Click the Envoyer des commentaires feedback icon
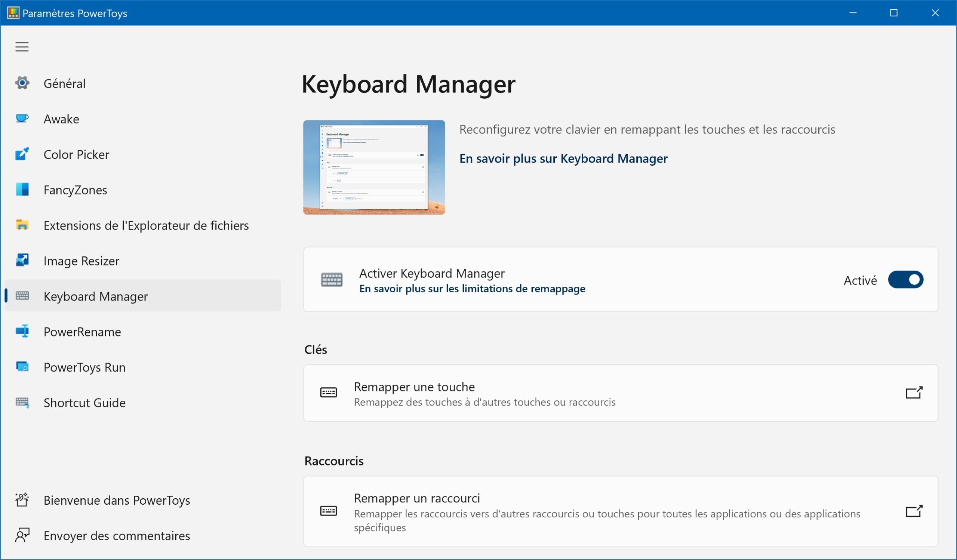957x560 pixels. 22,535
